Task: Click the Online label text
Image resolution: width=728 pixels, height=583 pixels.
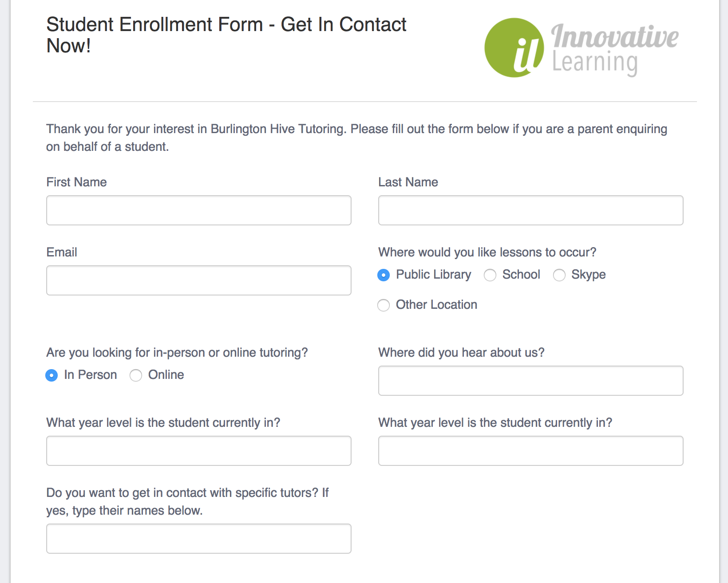Action: coord(166,375)
